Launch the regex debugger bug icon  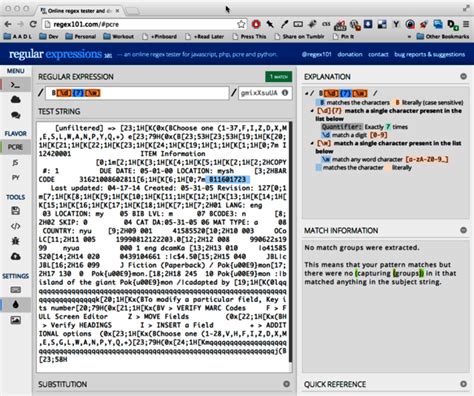pyautogui.click(x=15, y=241)
